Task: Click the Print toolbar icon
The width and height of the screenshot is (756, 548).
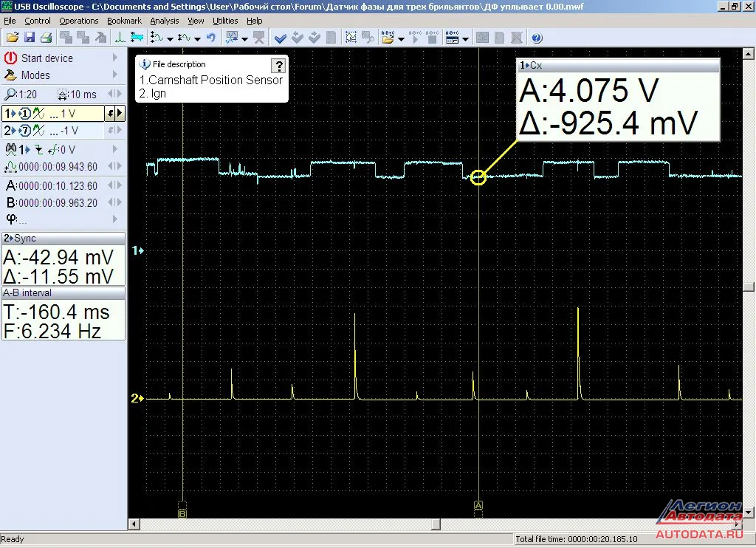Action: click(x=47, y=38)
